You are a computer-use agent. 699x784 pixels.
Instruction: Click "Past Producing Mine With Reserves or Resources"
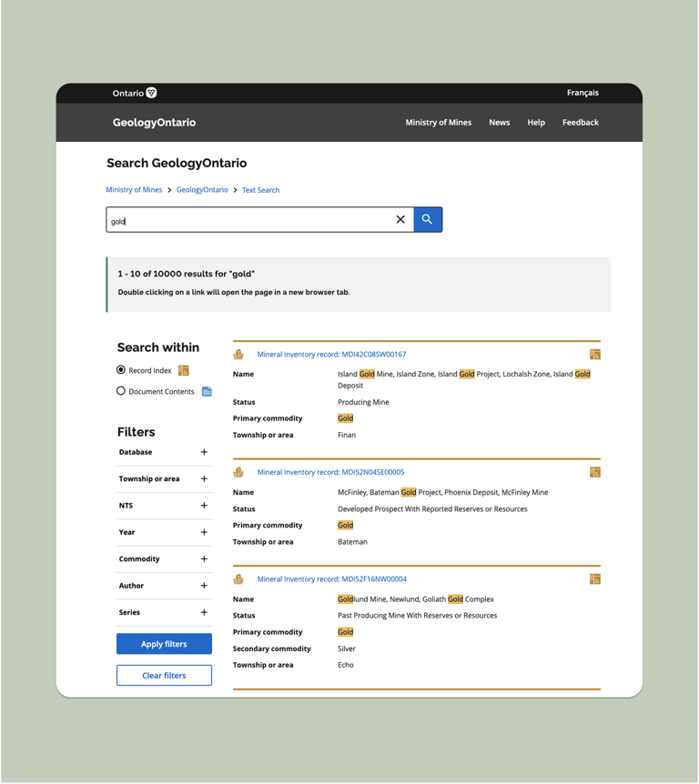click(417, 616)
